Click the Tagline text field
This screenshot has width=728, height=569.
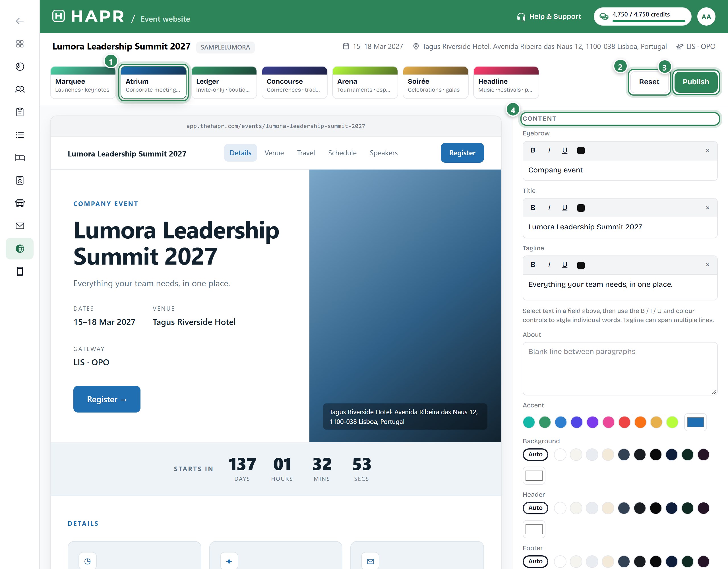pos(620,287)
